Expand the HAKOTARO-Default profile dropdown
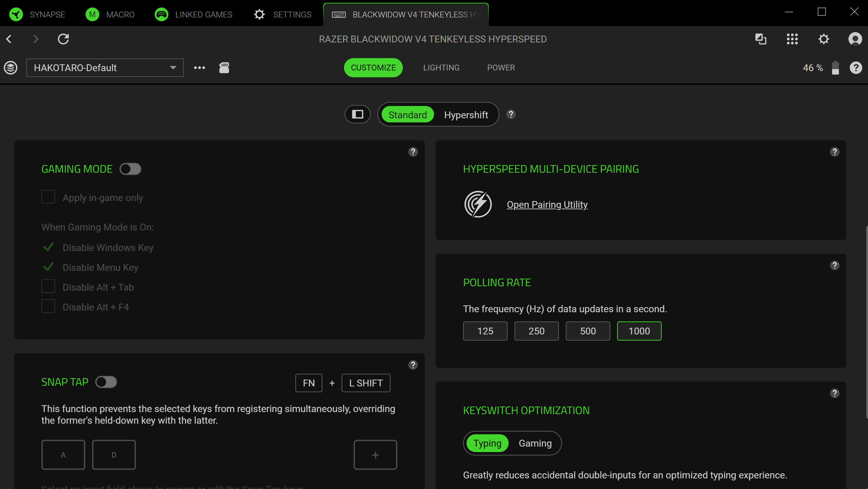This screenshot has width=868, height=489. (x=105, y=68)
